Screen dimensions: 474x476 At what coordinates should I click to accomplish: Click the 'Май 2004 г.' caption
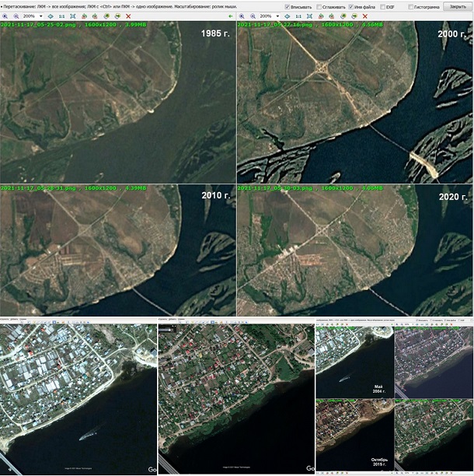pos(378,389)
